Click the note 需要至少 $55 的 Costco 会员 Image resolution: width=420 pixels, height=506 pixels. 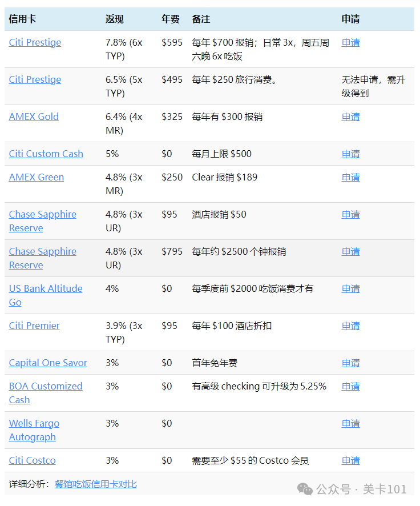(251, 460)
